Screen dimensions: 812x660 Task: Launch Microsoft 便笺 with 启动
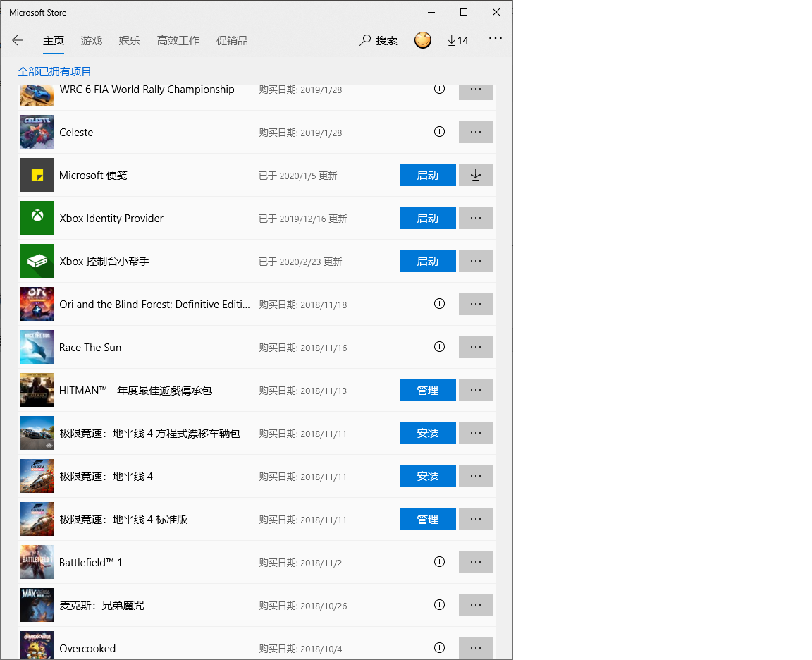tap(428, 175)
